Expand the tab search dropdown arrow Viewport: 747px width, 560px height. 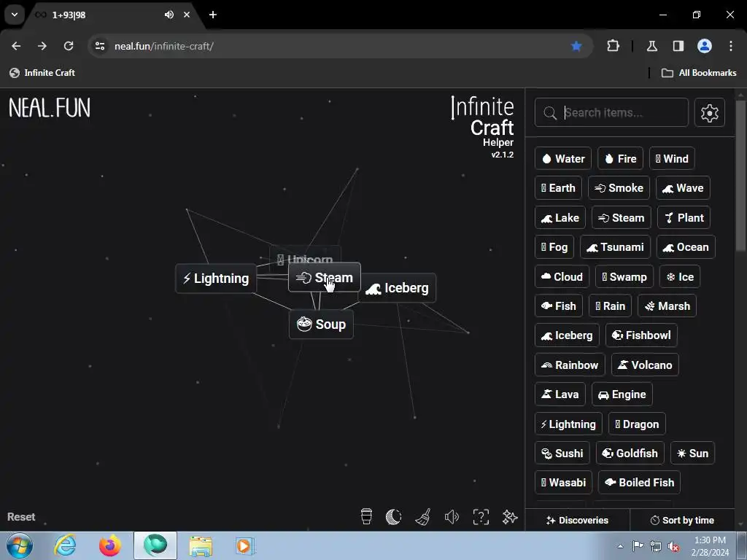pos(15,15)
